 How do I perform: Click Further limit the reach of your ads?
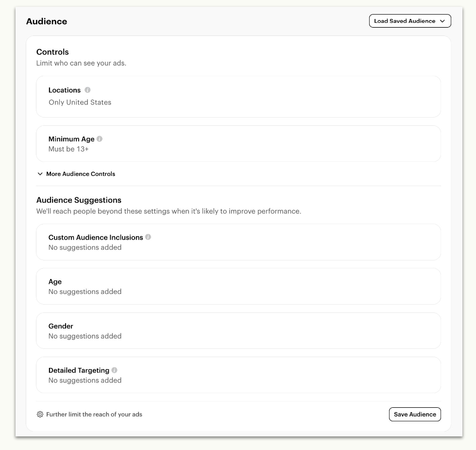tap(94, 414)
